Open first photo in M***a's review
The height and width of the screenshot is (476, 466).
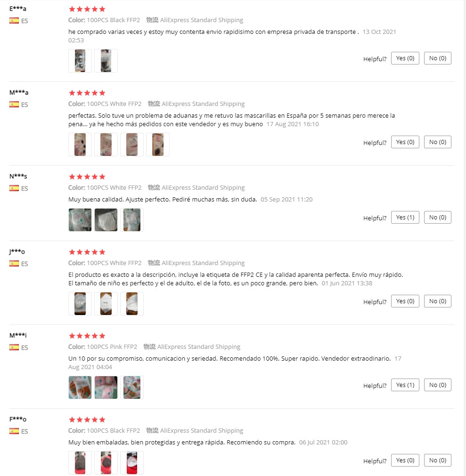click(80, 145)
